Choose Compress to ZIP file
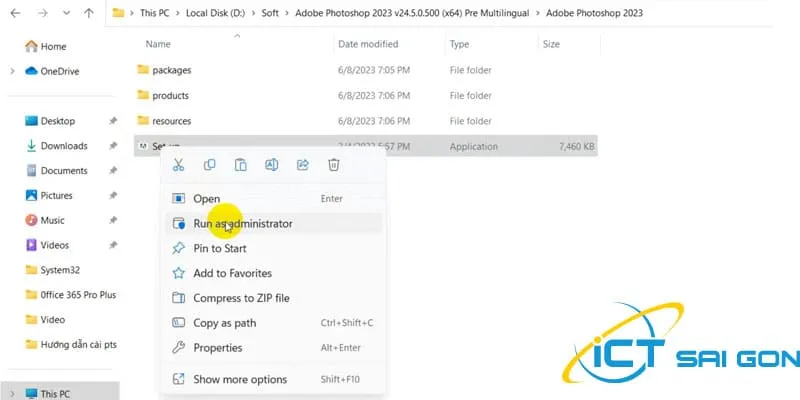 273,298
